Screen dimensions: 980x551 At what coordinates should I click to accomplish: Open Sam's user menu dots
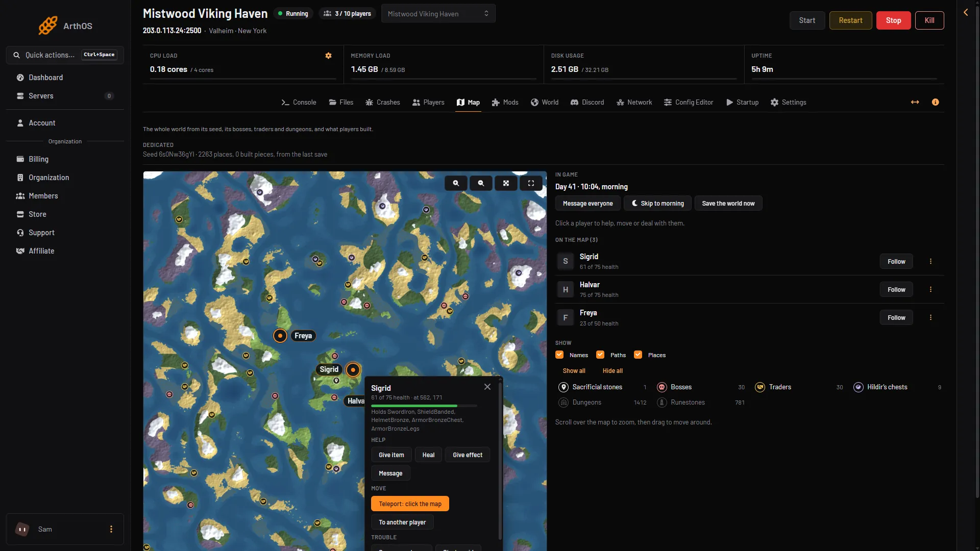point(111,529)
